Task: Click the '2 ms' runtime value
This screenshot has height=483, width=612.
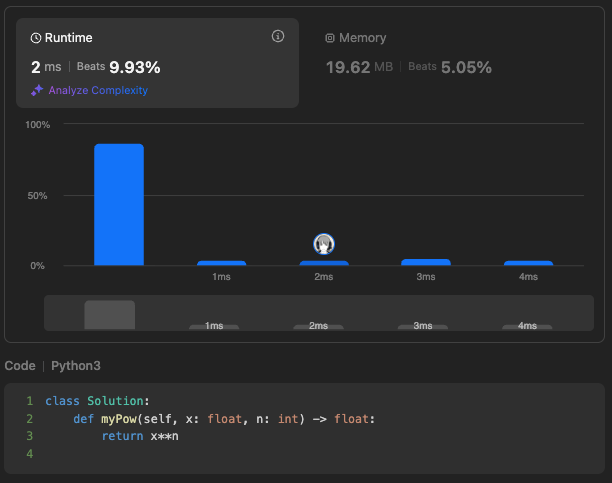Action: coord(46,67)
